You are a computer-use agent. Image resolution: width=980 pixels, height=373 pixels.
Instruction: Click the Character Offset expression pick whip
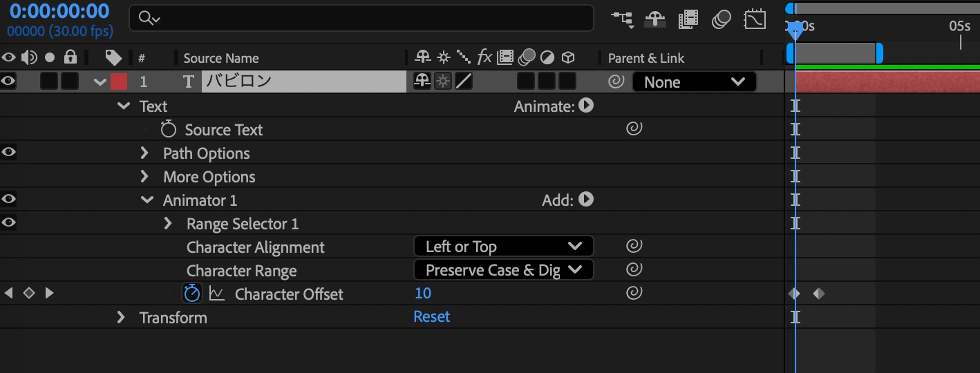tap(634, 294)
